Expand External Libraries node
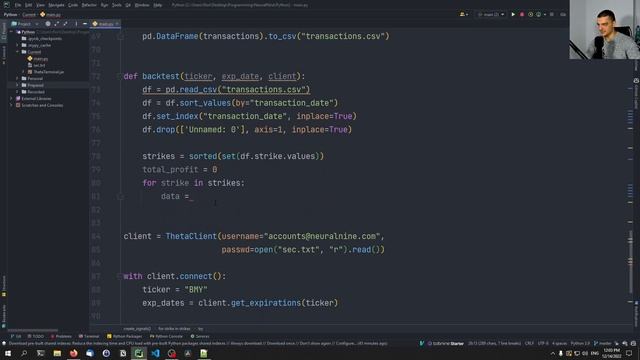The height and width of the screenshot is (360, 640). point(11,98)
